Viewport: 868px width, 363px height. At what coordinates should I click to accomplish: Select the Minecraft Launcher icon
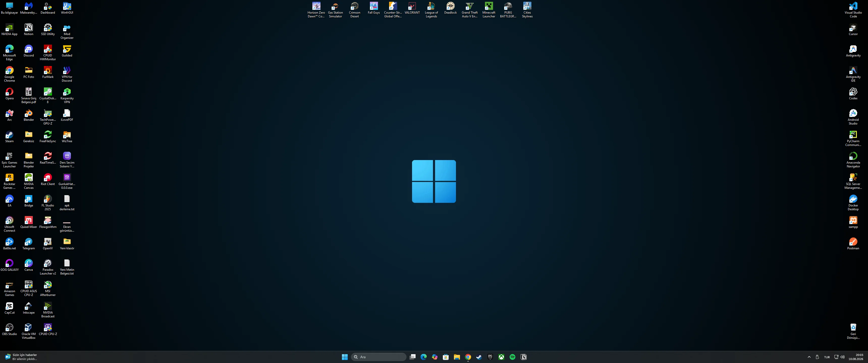click(489, 10)
